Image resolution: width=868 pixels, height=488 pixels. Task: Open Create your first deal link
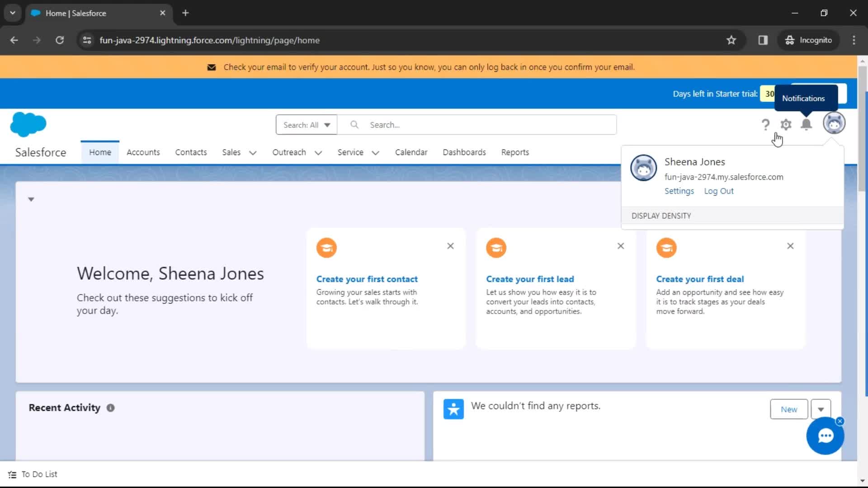(x=700, y=279)
